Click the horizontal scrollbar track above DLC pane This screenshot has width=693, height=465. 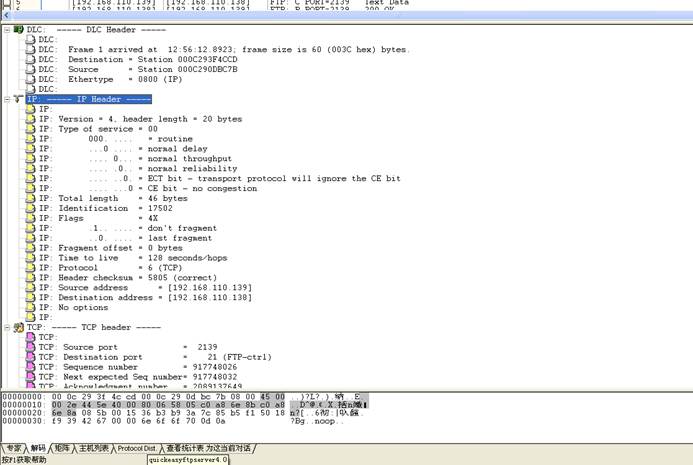coord(351,15)
